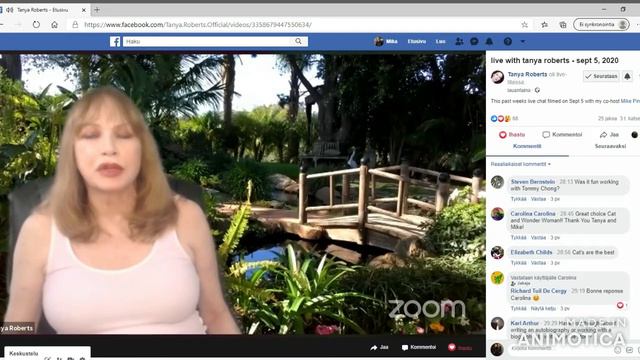
Task: Click the public audience globe icon
Action: 537,90
